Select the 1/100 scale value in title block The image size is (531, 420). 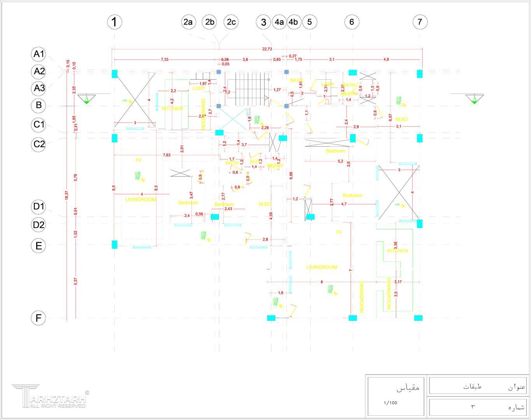coord(390,402)
